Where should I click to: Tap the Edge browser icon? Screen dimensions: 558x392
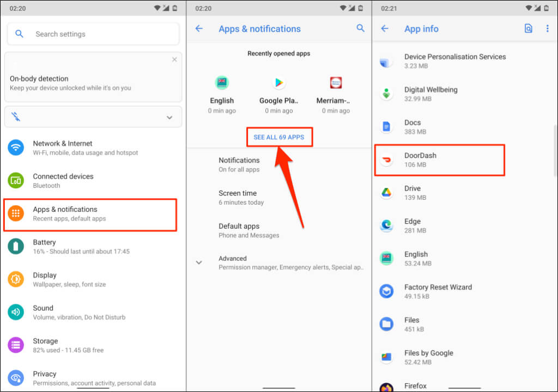pyautogui.click(x=386, y=225)
